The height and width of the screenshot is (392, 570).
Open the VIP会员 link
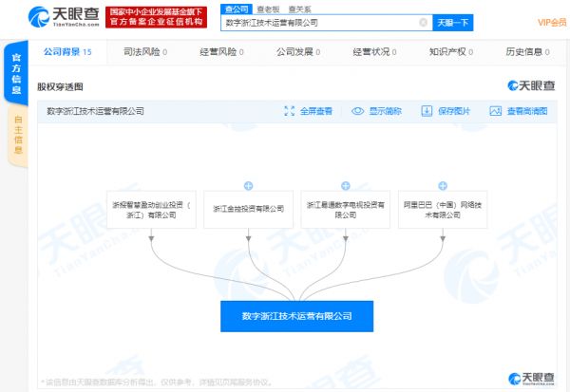coord(551,22)
